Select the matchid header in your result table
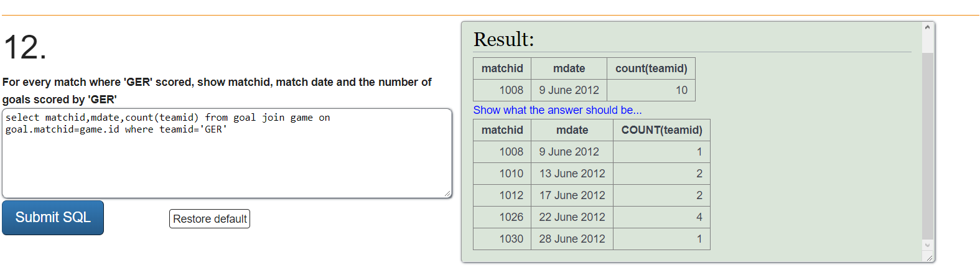 coord(502,68)
